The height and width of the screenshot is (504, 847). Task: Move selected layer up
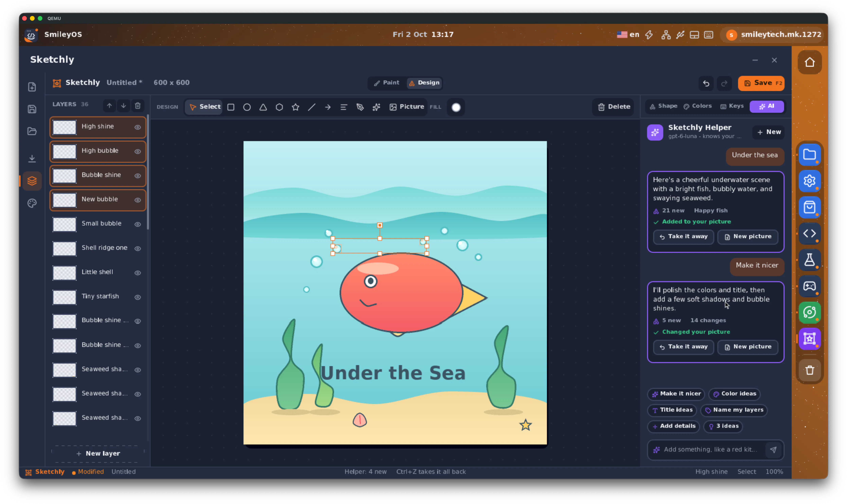[109, 106]
